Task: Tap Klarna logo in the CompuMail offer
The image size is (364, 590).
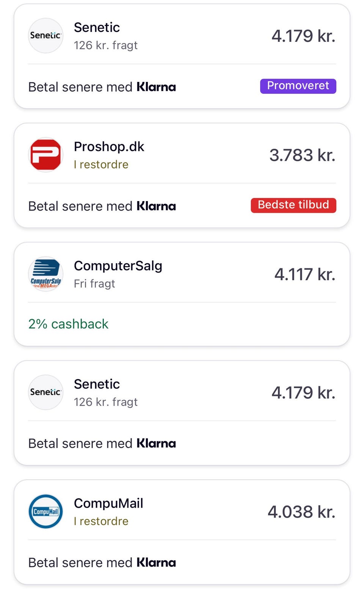Action: [156, 562]
